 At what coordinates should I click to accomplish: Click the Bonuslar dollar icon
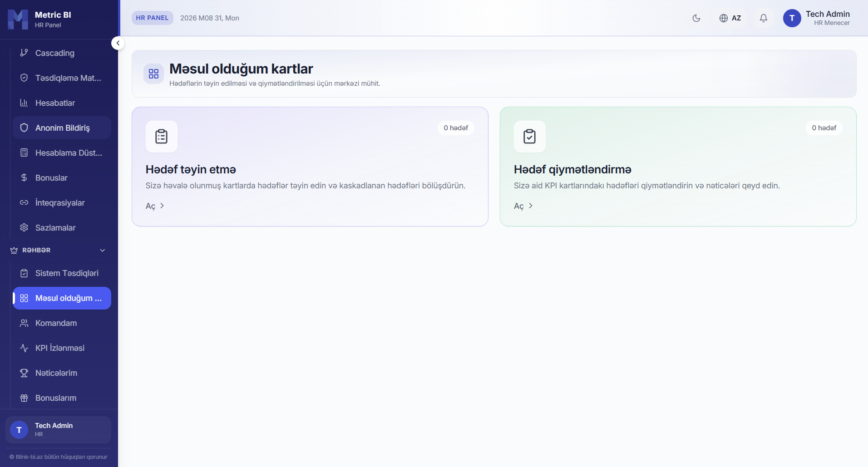pyautogui.click(x=24, y=178)
